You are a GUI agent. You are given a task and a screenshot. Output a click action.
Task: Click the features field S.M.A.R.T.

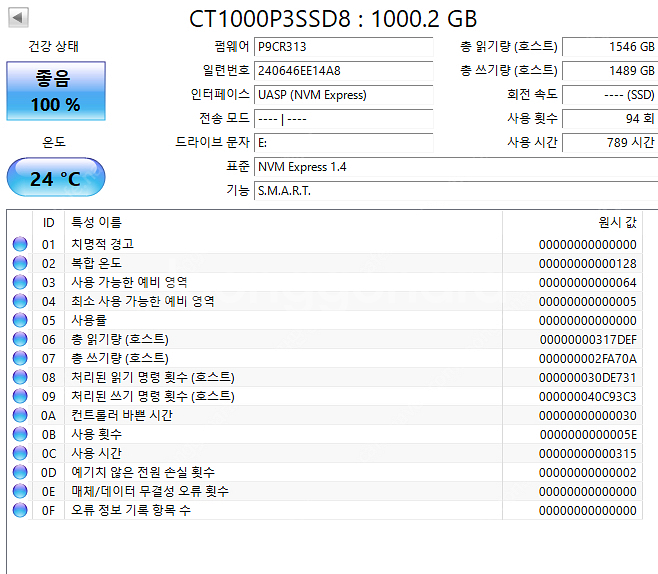tap(456, 190)
